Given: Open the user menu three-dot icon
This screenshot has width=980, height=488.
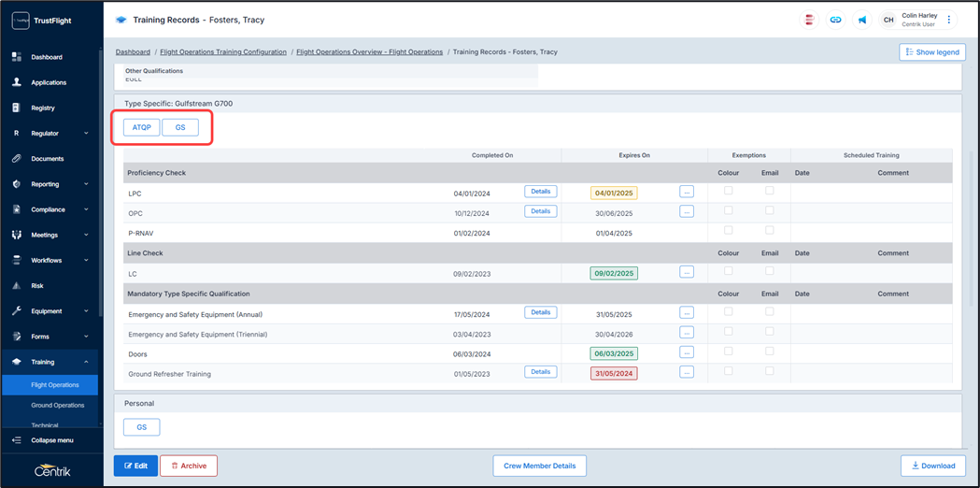Looking at the screenshot, I should pos(949,20).
